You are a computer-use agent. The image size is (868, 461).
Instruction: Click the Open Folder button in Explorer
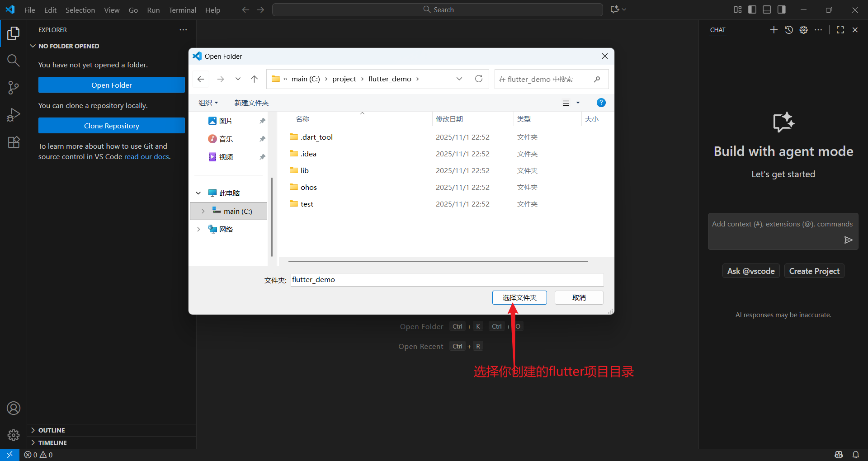click(x=112, y=85)
